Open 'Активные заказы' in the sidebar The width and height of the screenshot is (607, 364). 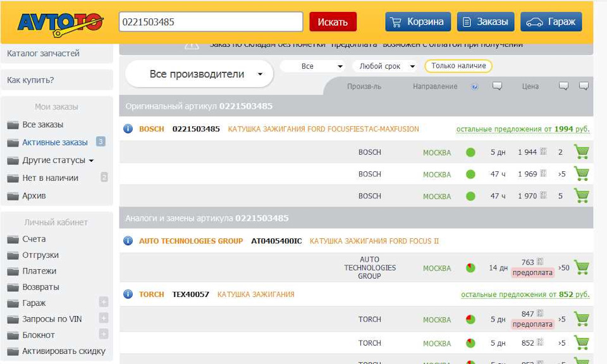point(55,142)
